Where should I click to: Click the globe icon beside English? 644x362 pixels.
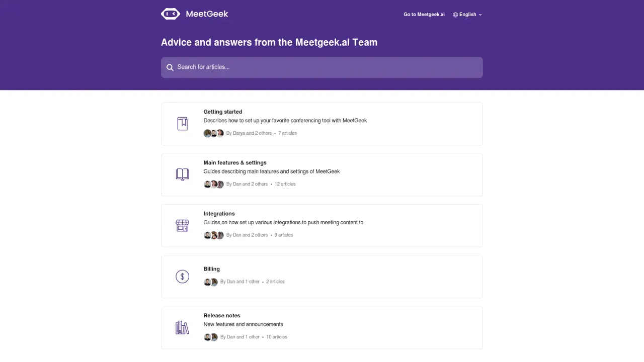click(455, 15)
